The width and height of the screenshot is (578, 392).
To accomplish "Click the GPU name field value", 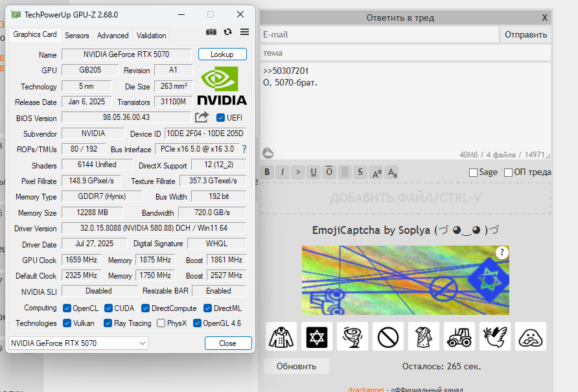I will click(x=126, y=54).
